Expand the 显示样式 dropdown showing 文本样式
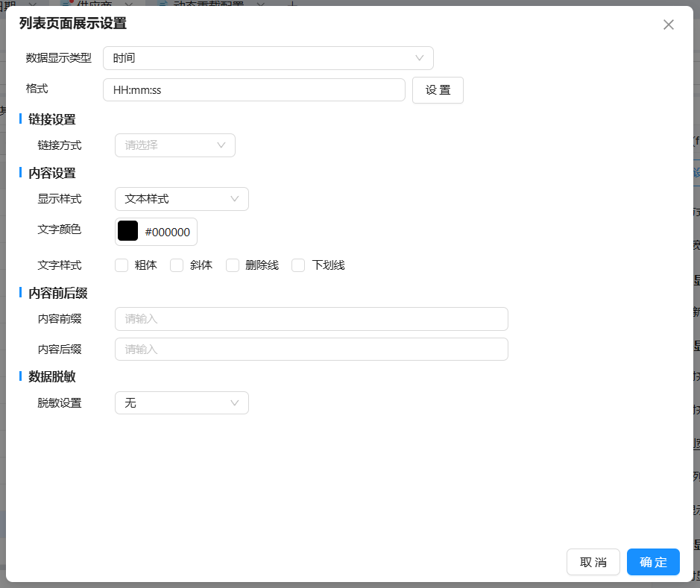The width and height of the screenshot is (700, 588). tap(182, 199)
